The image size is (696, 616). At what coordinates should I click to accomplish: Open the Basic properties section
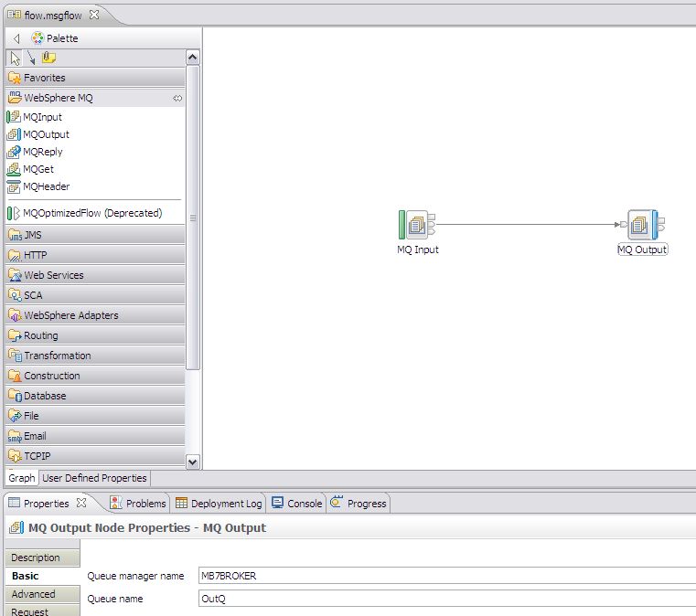tap(43, 576)
